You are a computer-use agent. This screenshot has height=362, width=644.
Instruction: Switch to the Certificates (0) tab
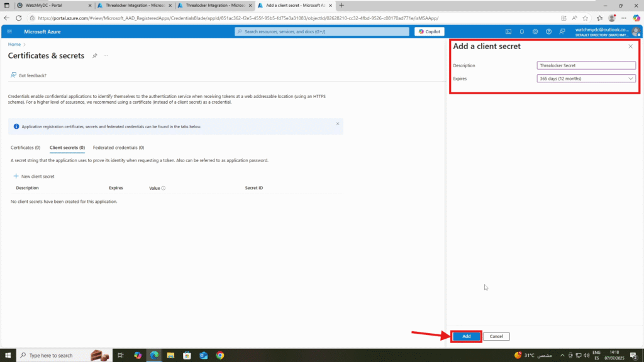[25, 147]
